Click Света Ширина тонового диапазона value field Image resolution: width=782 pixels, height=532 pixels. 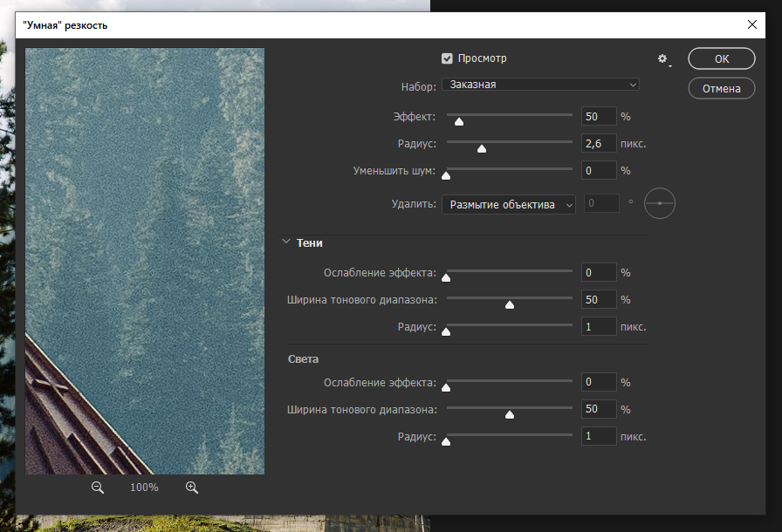coord(599,409)
